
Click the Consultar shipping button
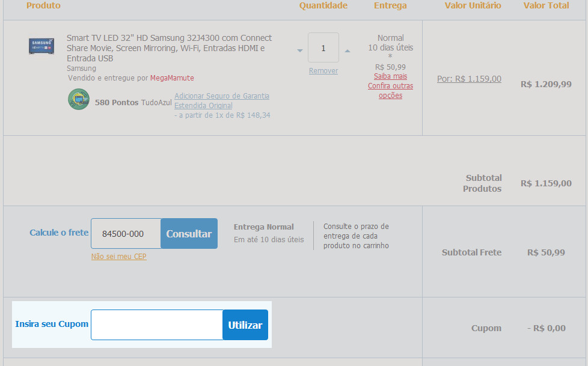(x=189, y=234)
